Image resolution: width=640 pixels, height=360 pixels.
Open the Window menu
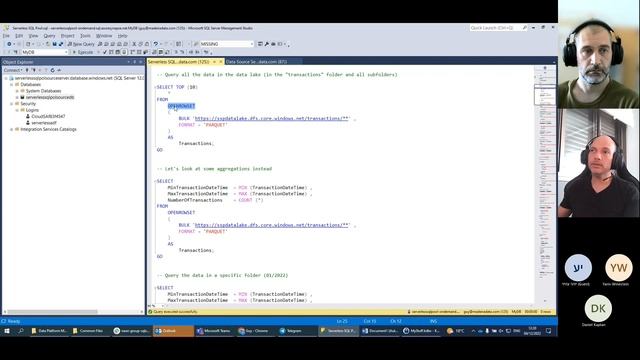pos(104,36)
